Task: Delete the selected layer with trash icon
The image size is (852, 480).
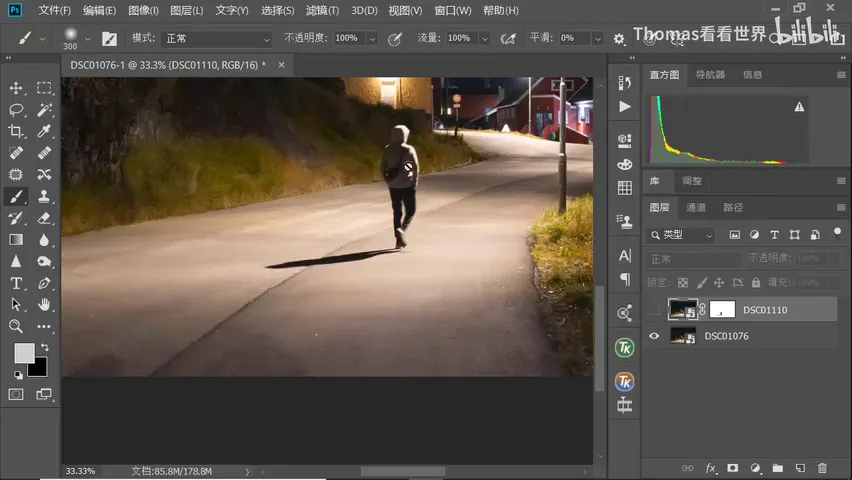Action: (x=822, y=468)
